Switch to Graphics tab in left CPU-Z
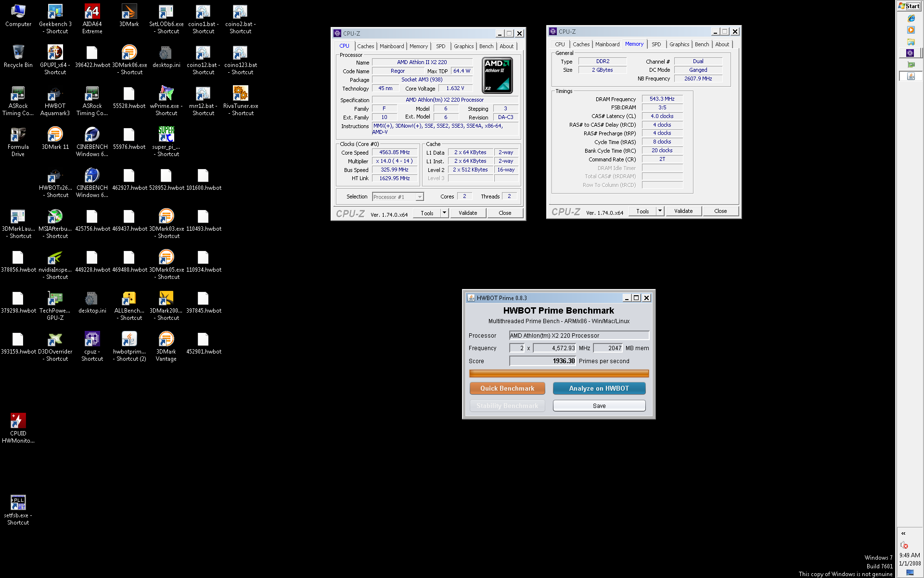This screenshot has height=578, width=924. click(463, 46)
